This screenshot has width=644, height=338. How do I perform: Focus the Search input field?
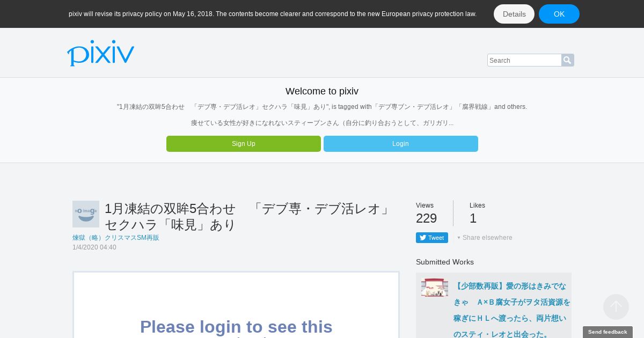[524, 60]
